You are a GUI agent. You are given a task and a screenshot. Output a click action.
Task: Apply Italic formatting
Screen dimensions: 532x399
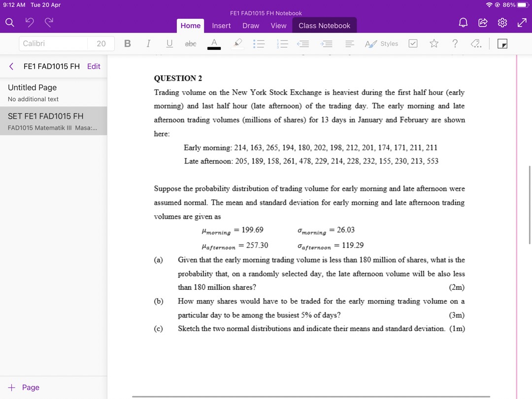point(148,43)
